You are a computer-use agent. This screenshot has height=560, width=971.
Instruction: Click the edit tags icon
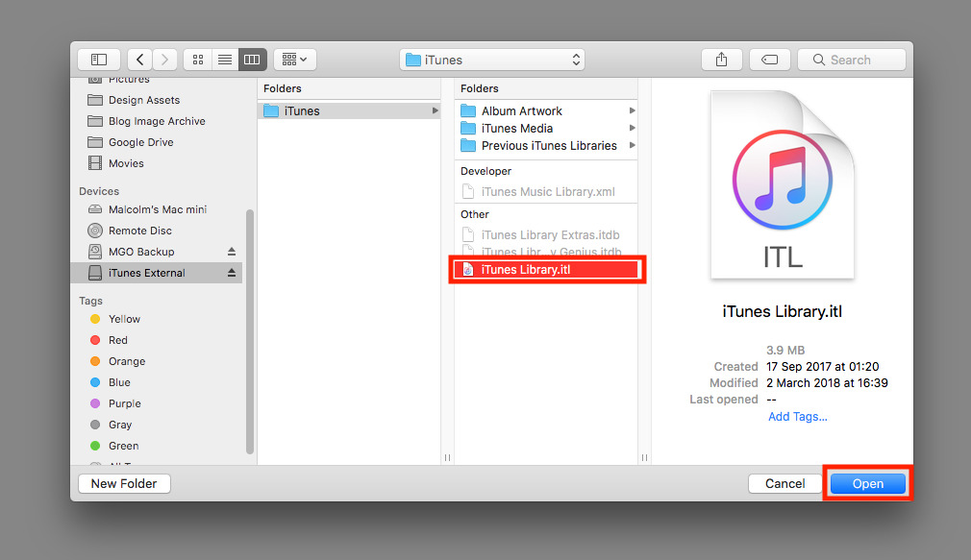(769, 60)
